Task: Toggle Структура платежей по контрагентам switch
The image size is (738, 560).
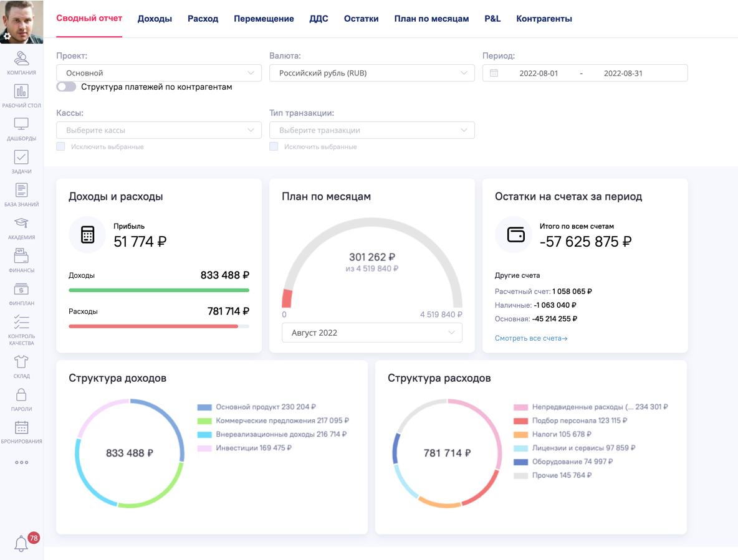Action: click(66, 87)
